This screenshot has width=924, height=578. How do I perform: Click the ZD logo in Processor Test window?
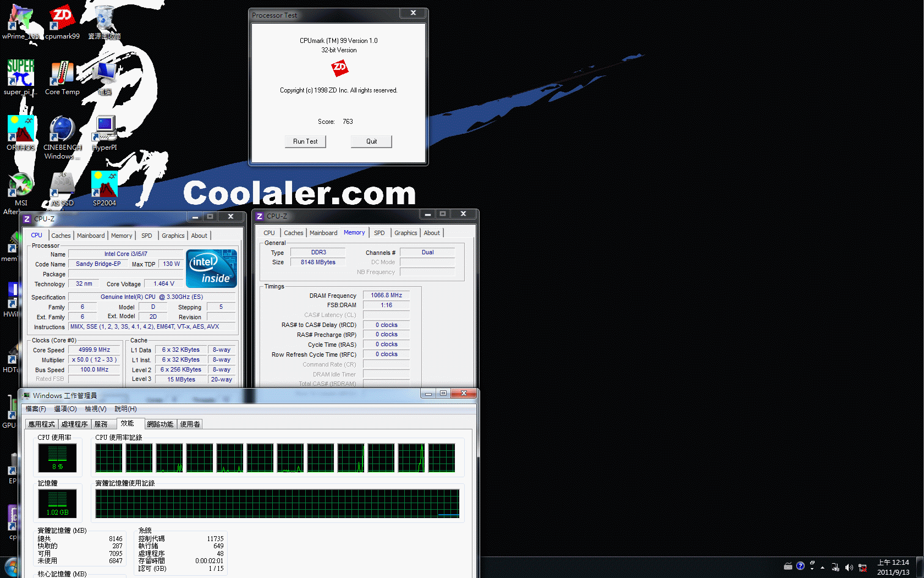pos(339,68)
